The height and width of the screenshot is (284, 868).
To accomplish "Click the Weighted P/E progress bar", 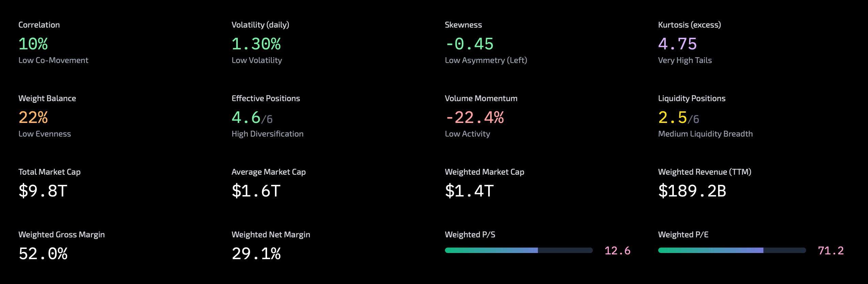I will (732, 250).
